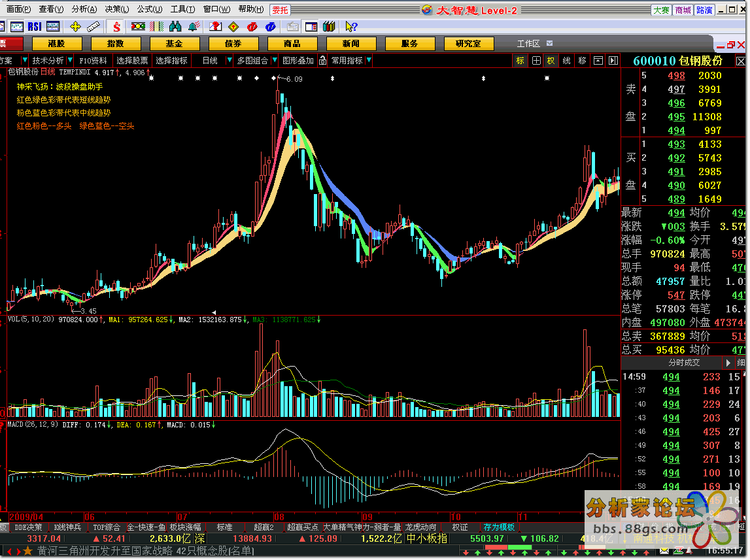
Task: Click the padlock icon beside 图形叠加
Action: pos(323,61)
